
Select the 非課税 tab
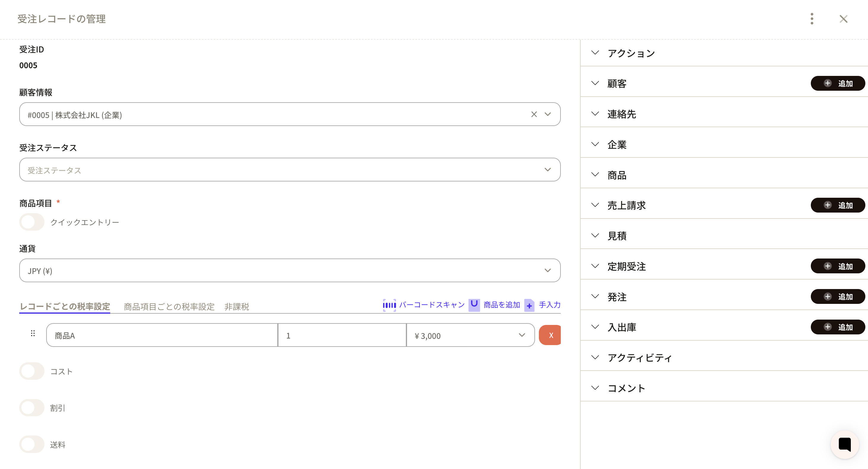pos(236,307)
